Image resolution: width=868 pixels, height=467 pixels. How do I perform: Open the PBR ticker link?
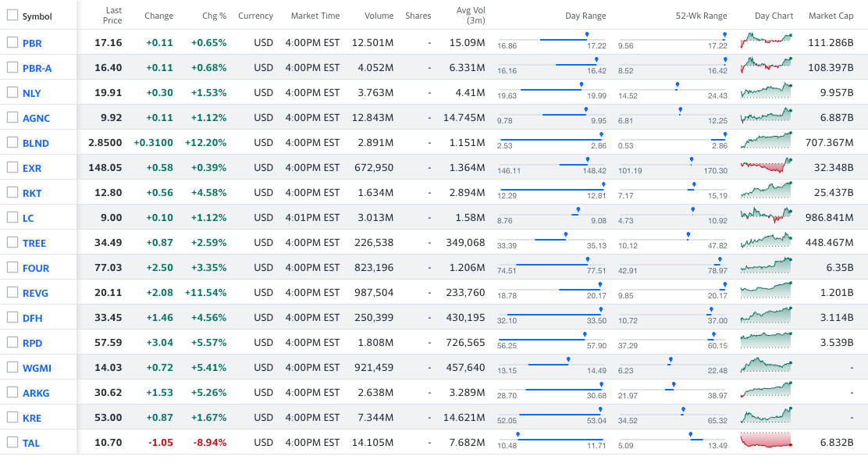pyautogui.click(x=32, y=43)
